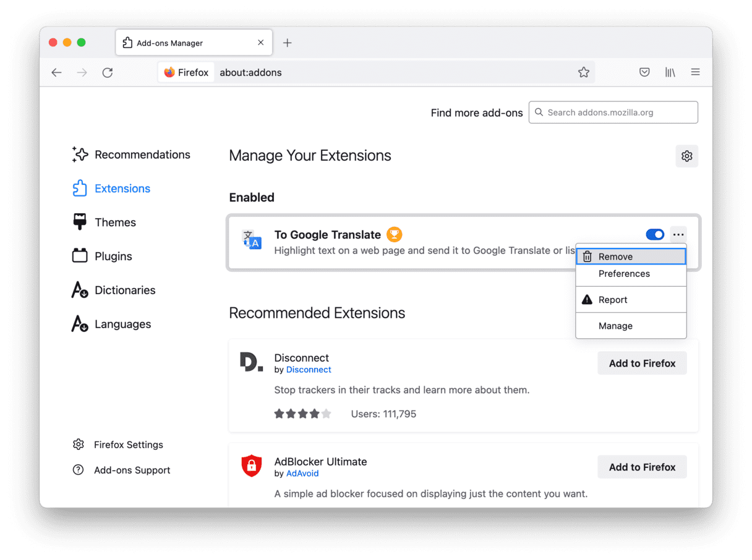The height and width of the screenshot is (560, 752).
Task: Open Add-ons Support link
Action: [121, 470]
